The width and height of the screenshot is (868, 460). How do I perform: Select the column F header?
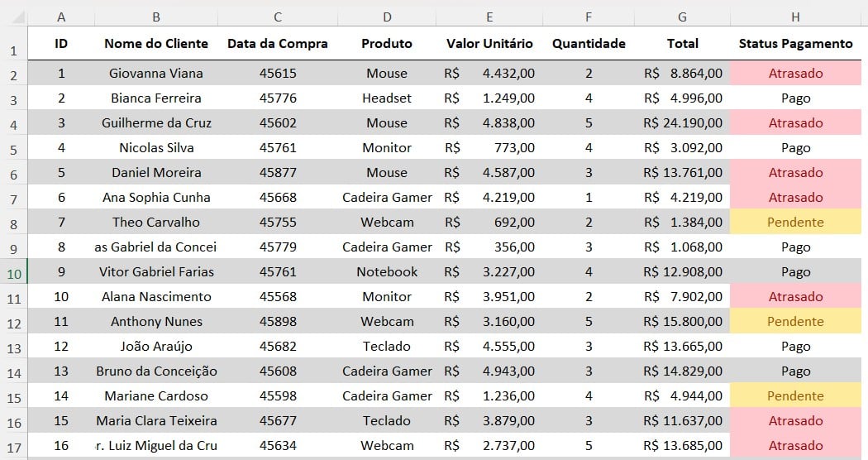(x=589, y=17)
